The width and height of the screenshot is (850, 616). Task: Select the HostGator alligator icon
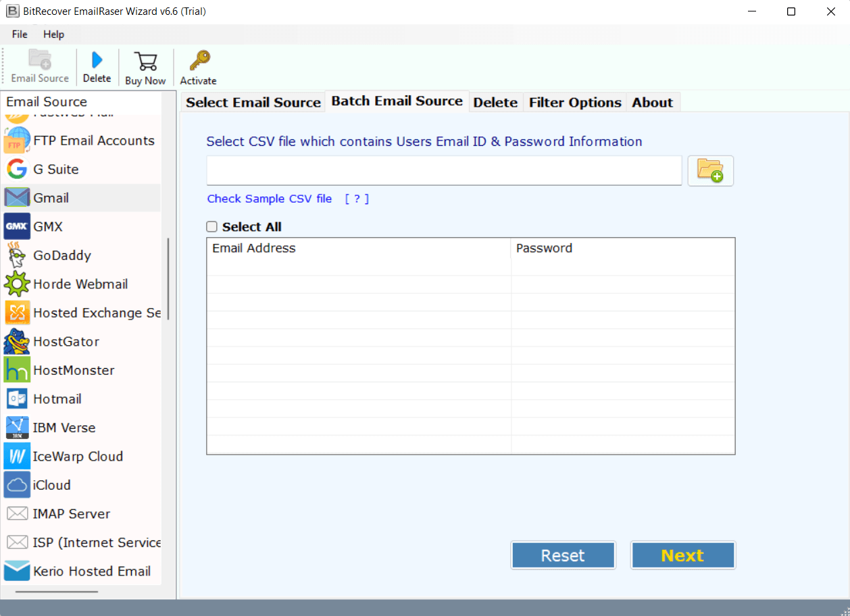point(17,341)
